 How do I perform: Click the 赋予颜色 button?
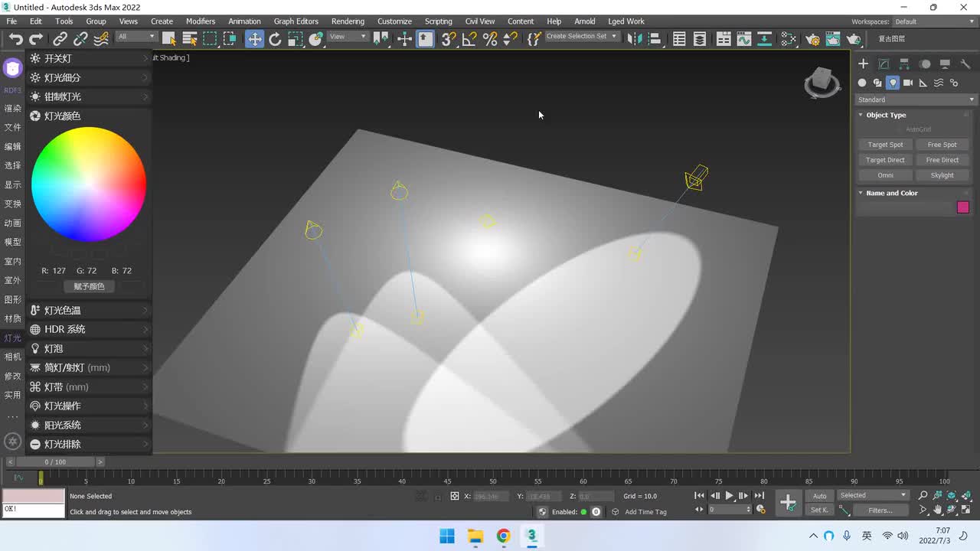point(89,286)
